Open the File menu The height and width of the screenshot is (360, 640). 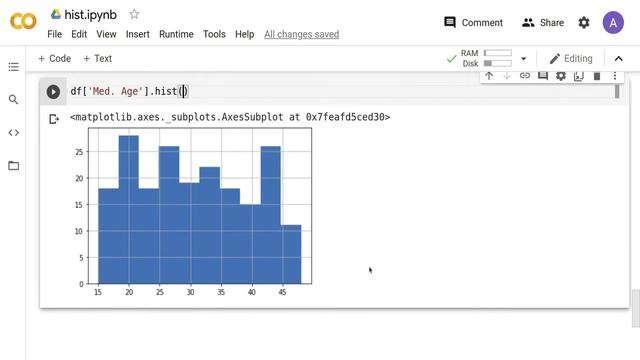(x=54, y=34)
